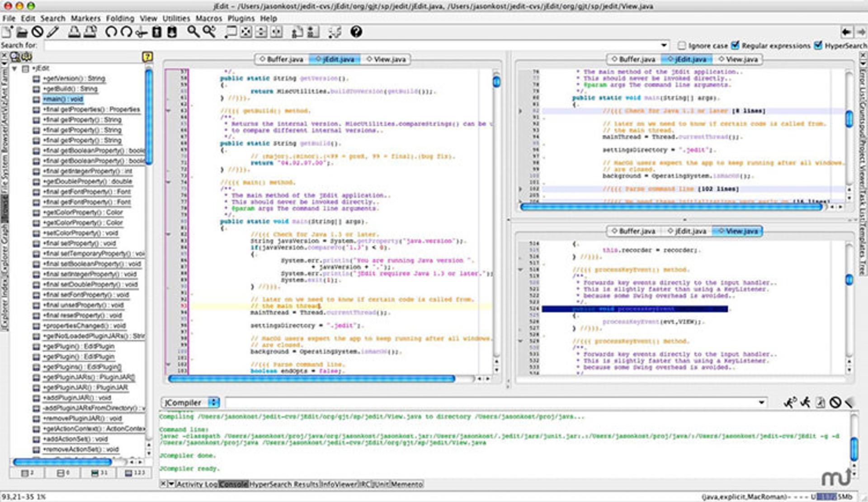The height and width of the screenshot is (502, 868).
Task: Click the back arrow at toolbar's right end
Action: coord(846,32)
